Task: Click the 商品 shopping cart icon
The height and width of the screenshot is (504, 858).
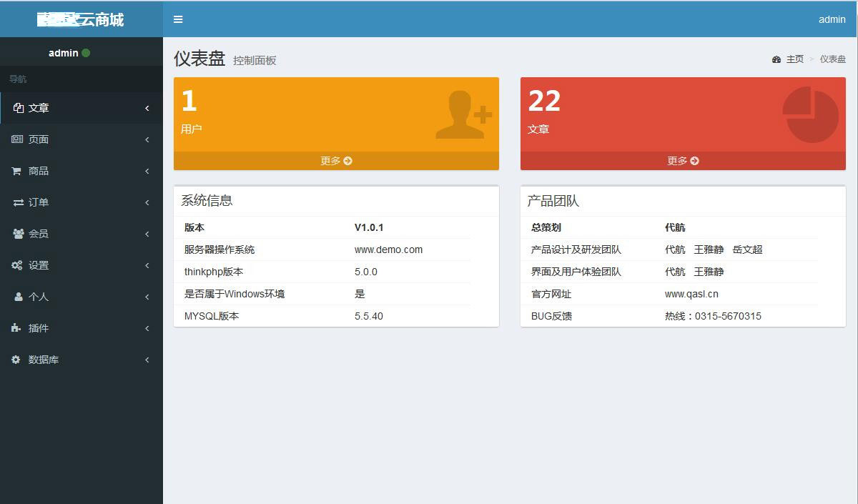Action: [16, 171]
